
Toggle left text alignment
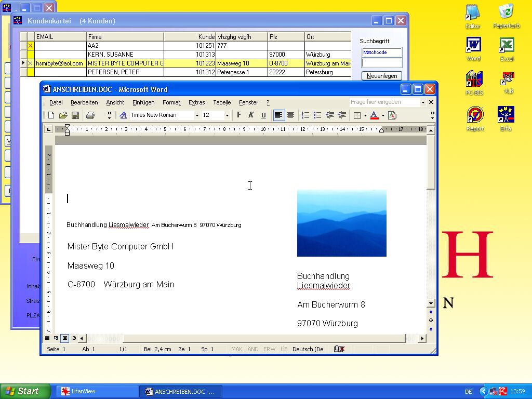click(278, 115)
